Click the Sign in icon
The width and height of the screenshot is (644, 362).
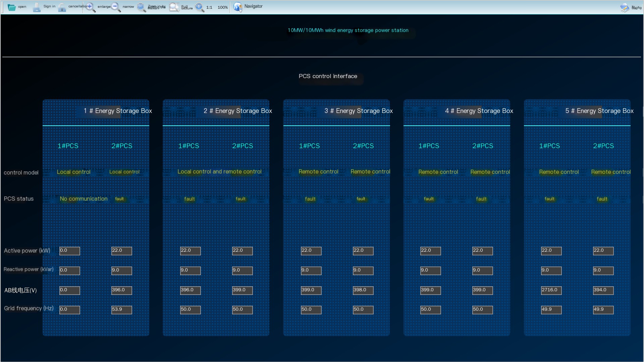click(x=37, y=7)
